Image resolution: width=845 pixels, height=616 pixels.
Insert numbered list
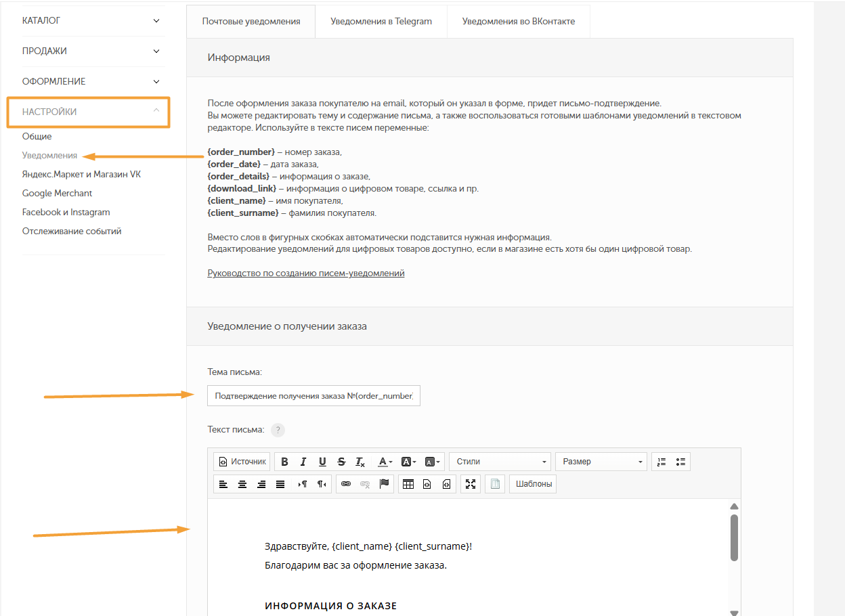pyautogui.click(x=662, y=462)
